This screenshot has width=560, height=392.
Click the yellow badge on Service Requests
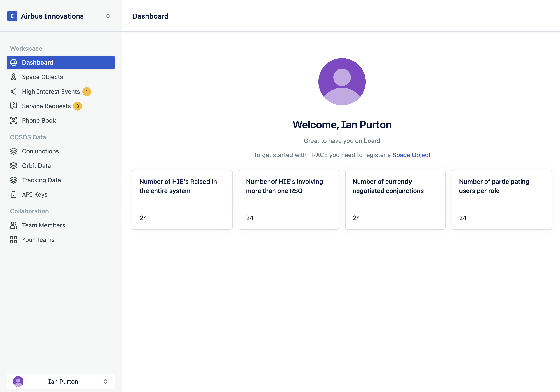pyautogui.click(x=78, y=106)
